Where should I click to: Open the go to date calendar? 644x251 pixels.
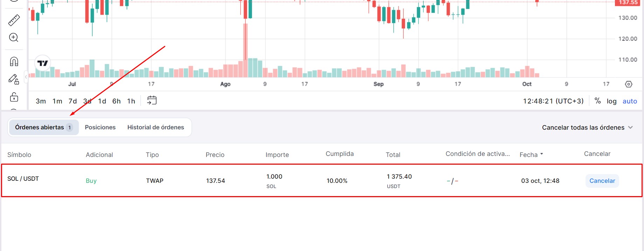coord(152,101)
